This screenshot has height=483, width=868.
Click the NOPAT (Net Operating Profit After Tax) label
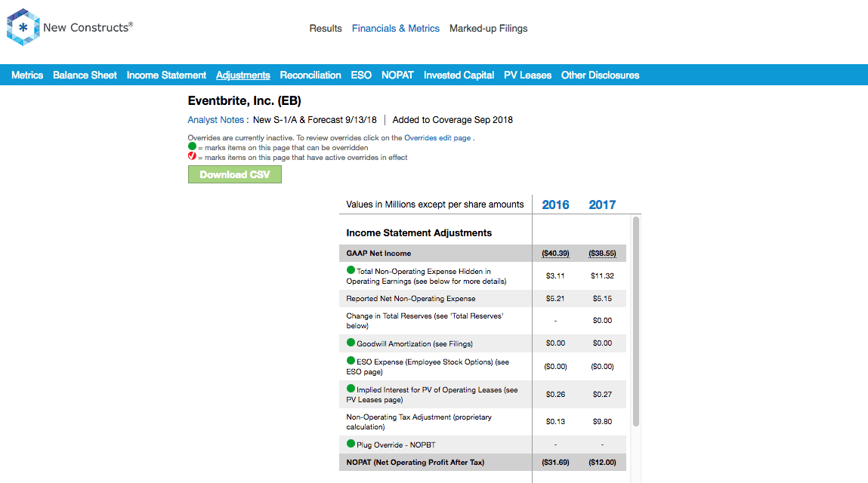click(x=415, y=463)
